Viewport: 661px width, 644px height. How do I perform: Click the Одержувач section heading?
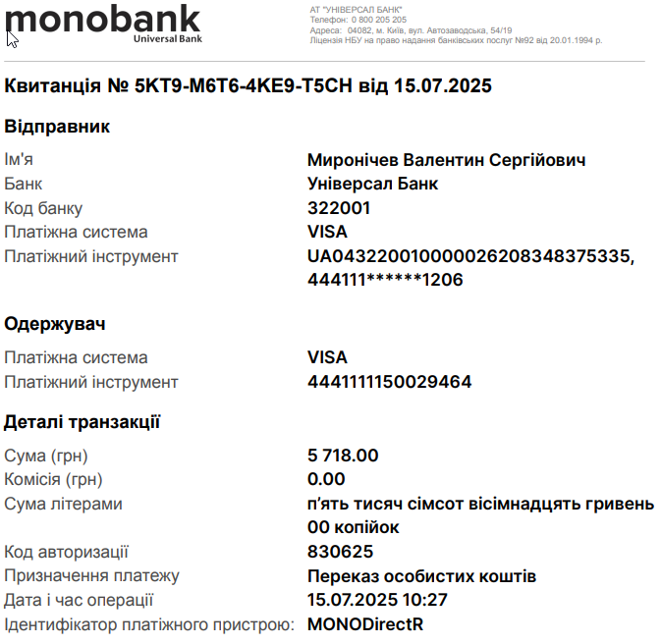click(55, 324)
